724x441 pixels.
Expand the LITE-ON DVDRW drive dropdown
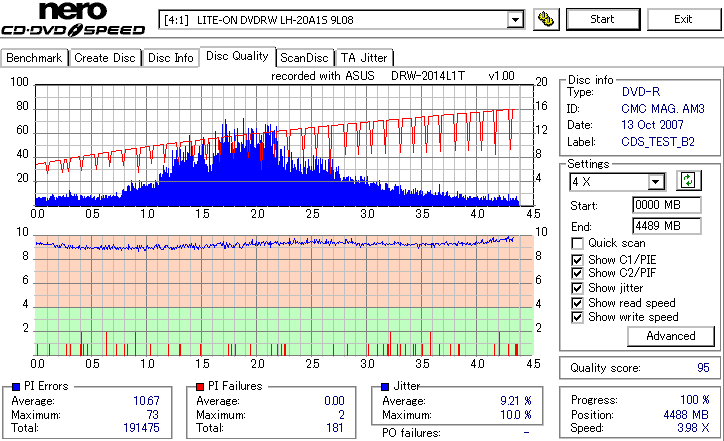tap(515, 20)
